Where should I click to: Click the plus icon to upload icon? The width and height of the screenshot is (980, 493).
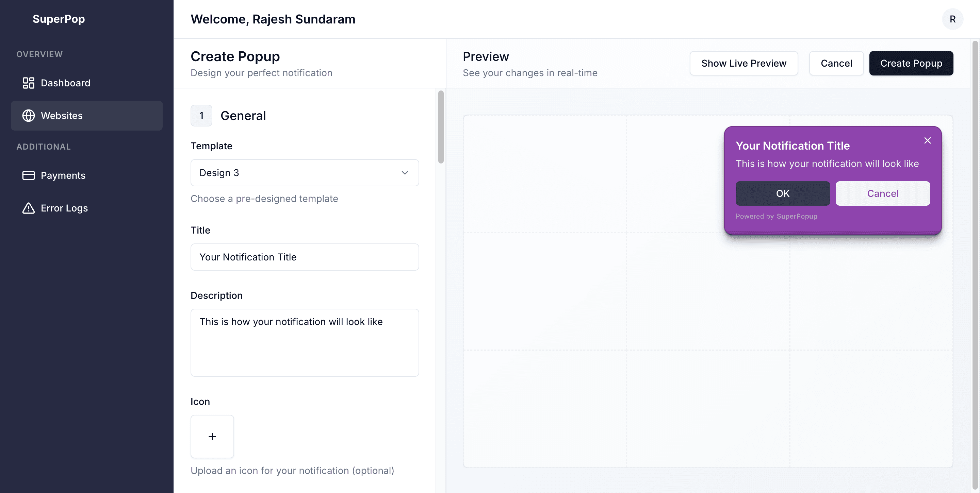click(x=212, y=436)
